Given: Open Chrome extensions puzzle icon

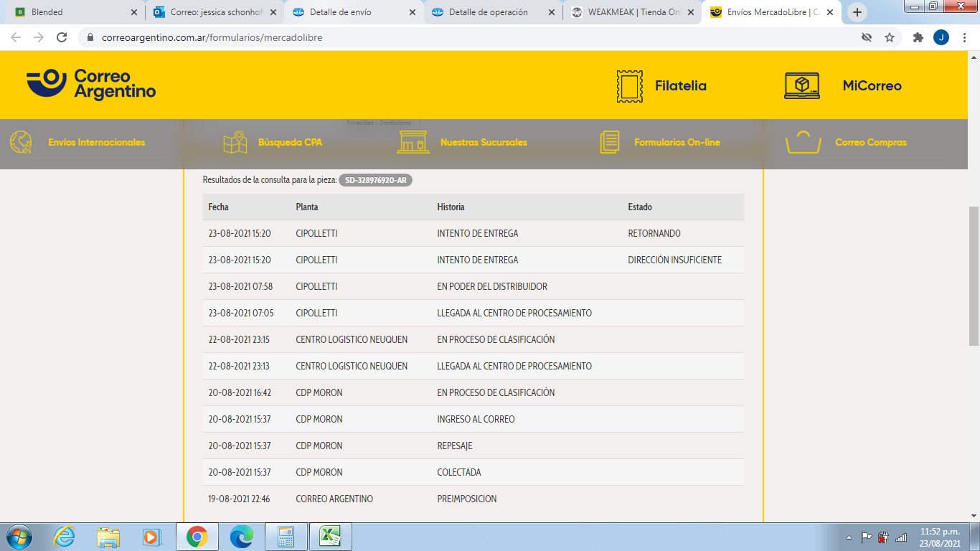Looking at the screenshot, I should (918, 37).
